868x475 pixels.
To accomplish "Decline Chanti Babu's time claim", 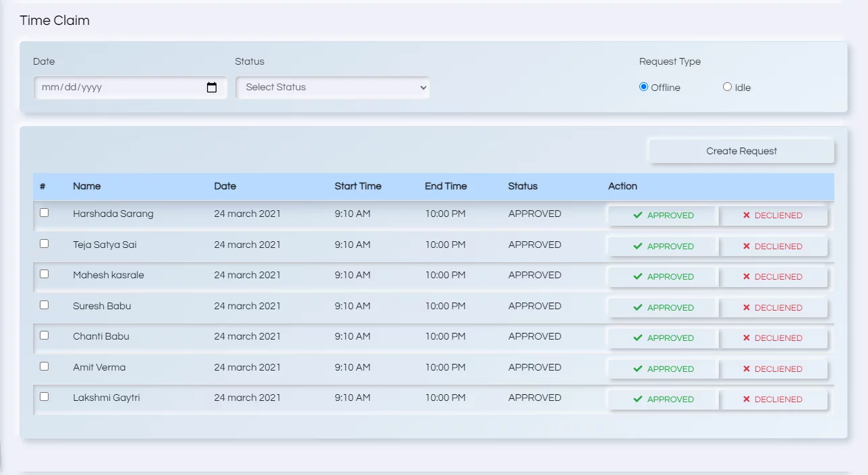I will 773,338.
